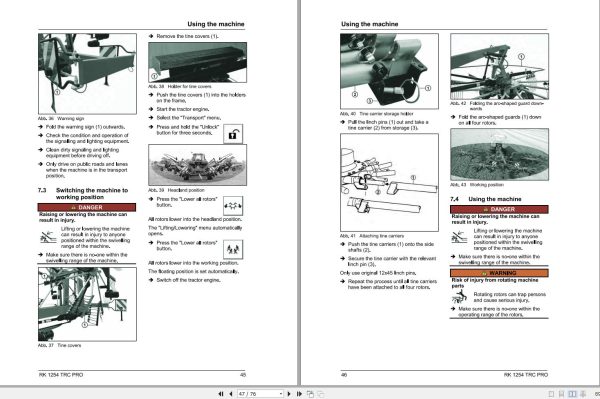Click 'RK 1254 TRC PRO' footer on right page
This screenshot has width=600, height=399.
pos(526,375)
